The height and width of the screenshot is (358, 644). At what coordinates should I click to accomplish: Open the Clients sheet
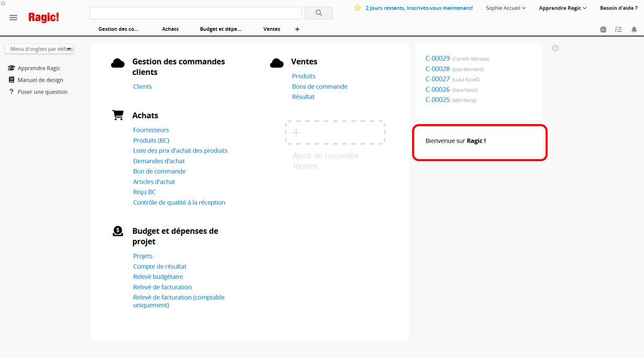click(142, 87)
